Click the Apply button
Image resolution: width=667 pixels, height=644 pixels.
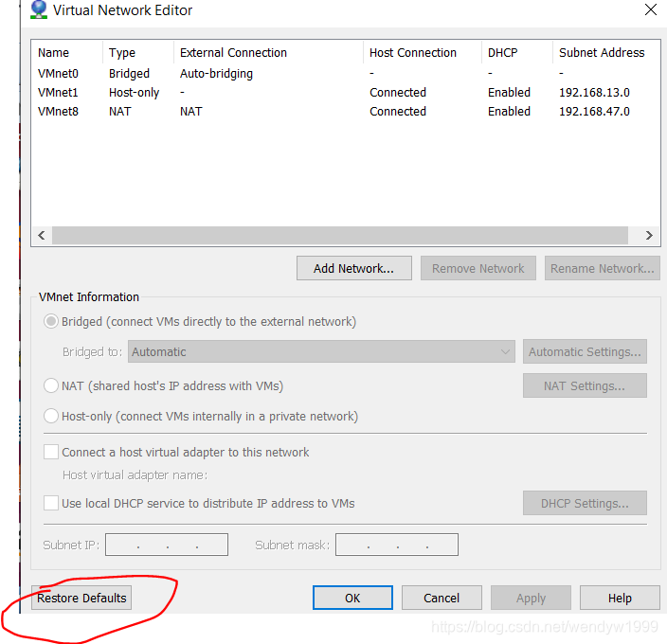531,598
